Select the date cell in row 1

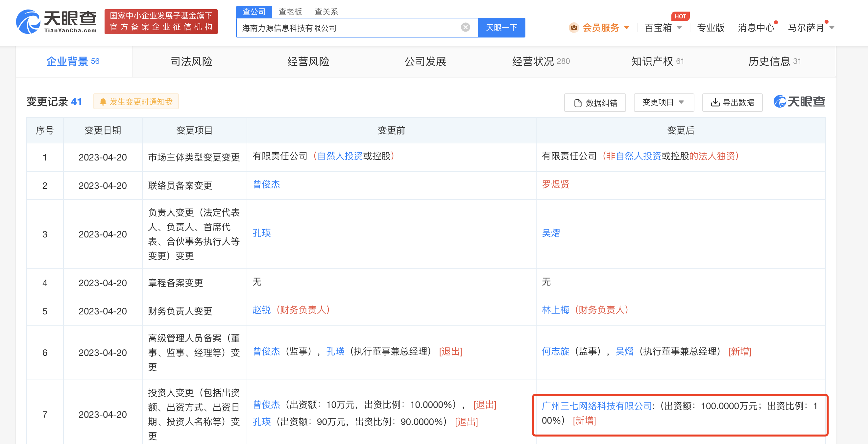103,158
